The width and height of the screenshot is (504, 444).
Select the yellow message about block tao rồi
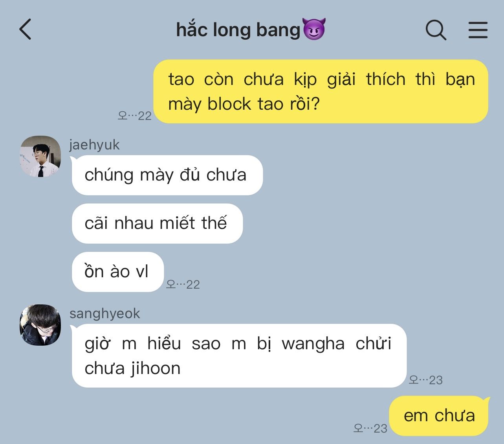click(321, 92)
